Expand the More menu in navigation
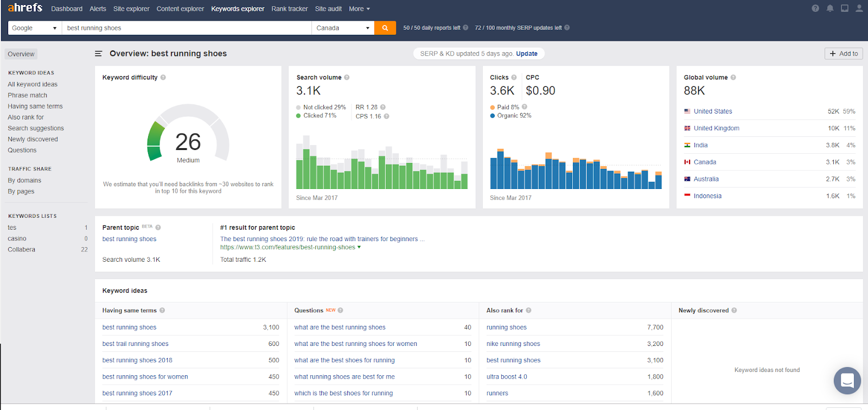 359,9
